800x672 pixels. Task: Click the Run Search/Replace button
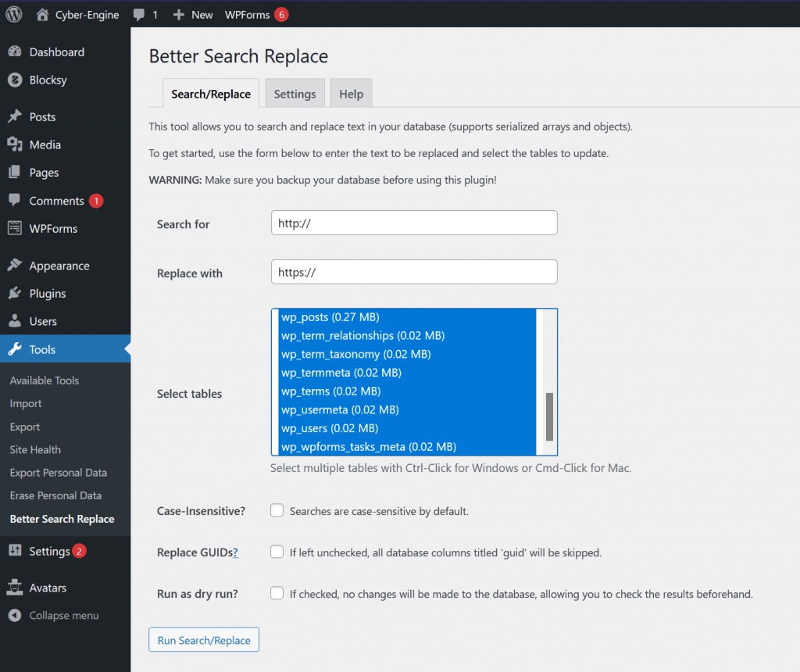click(204, 640)
